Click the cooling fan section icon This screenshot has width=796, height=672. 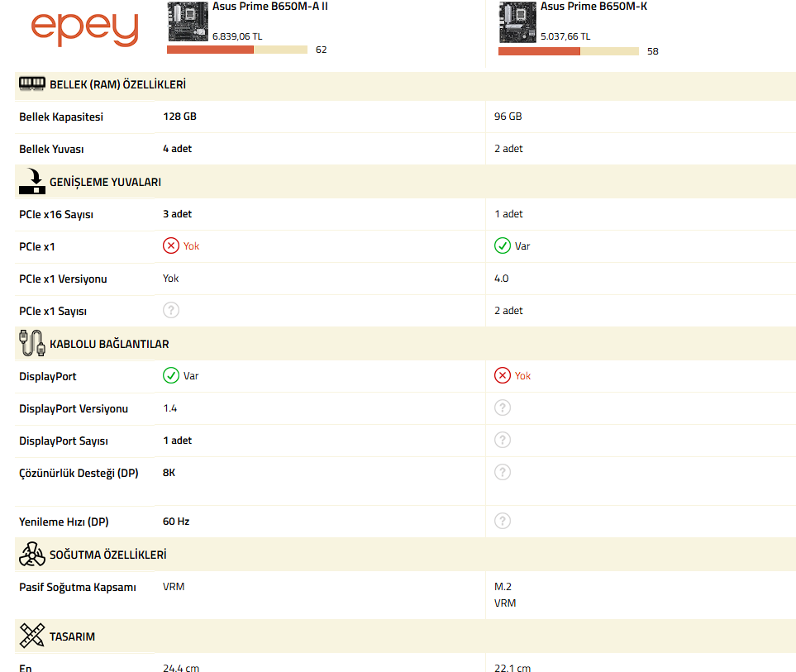[32, 554]
